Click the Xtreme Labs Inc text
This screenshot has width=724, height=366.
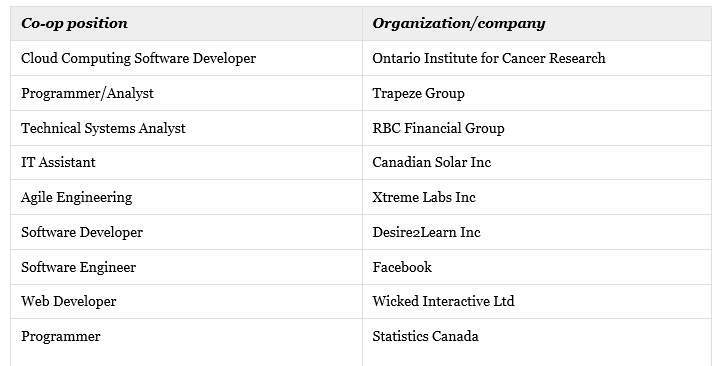[x=424, y=197]
